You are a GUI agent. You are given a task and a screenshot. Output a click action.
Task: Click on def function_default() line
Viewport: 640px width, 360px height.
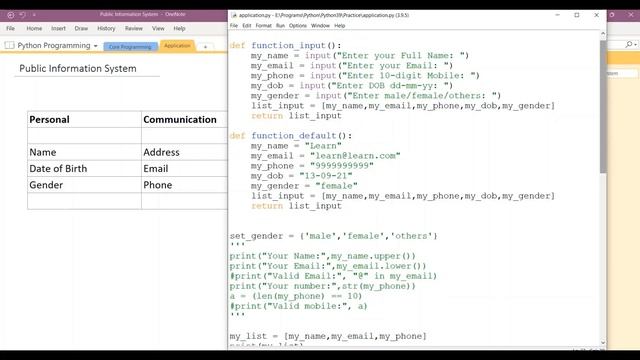[291, 136]
